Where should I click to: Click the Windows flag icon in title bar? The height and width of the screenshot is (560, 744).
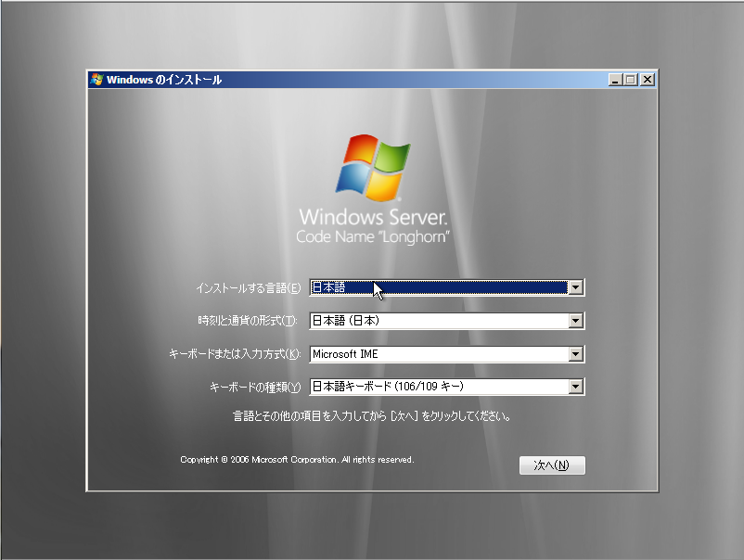97,79
